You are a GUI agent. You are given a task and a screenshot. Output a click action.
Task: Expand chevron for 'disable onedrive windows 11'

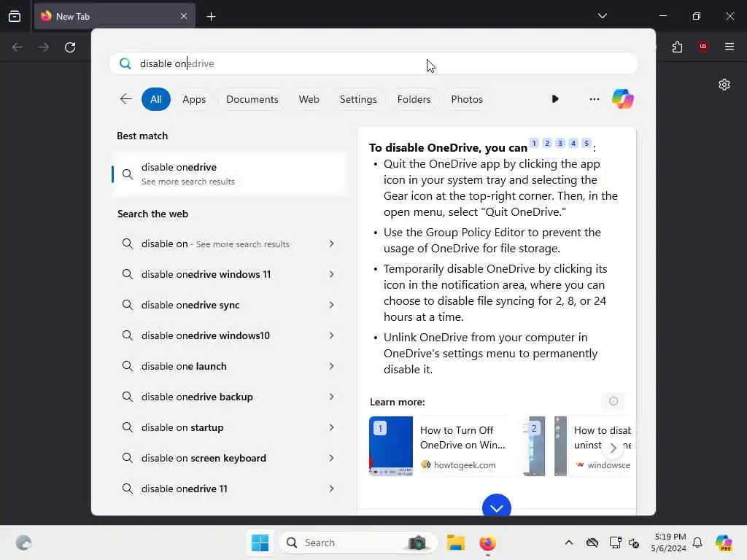[332, 274]
